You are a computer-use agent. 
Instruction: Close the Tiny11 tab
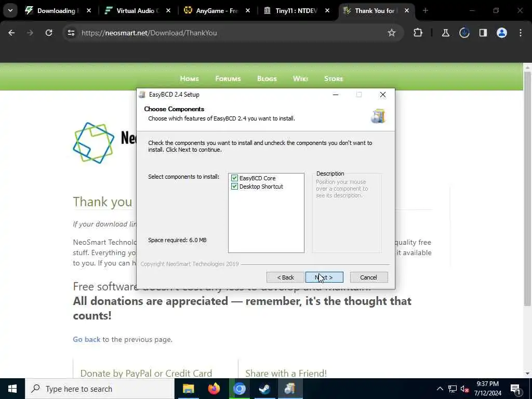(327, 11)
